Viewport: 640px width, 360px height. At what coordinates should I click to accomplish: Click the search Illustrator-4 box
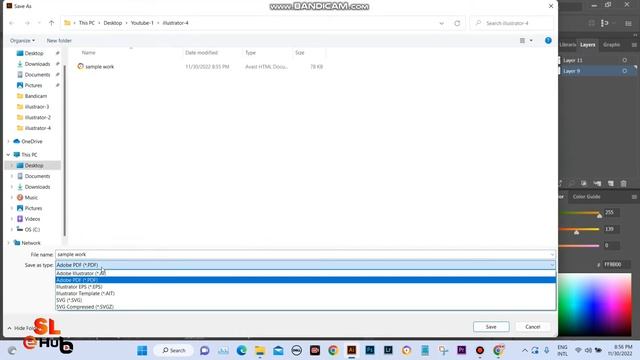coord(511,23)
